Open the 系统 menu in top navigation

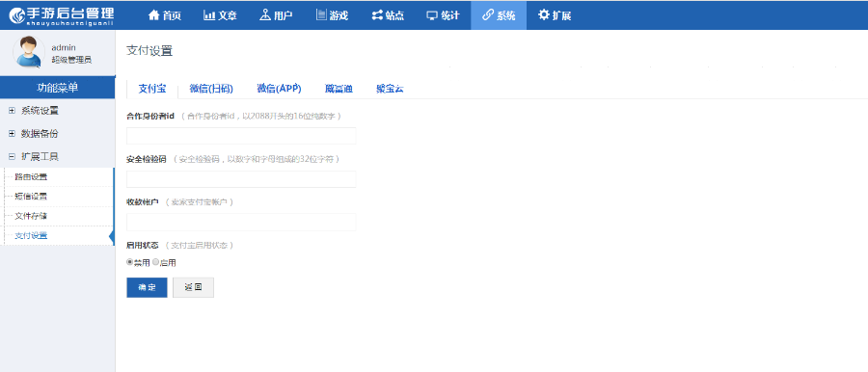coord(499,15)
